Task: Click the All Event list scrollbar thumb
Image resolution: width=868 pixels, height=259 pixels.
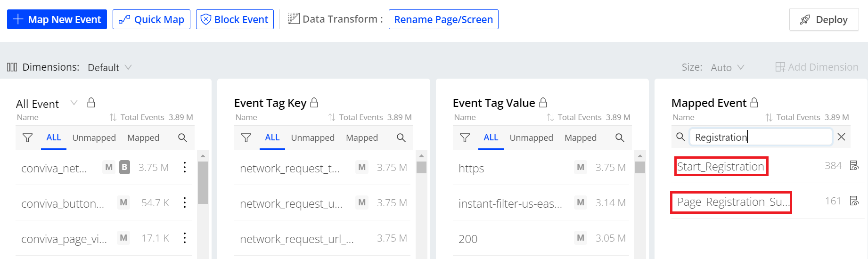Action: point(203,182)
